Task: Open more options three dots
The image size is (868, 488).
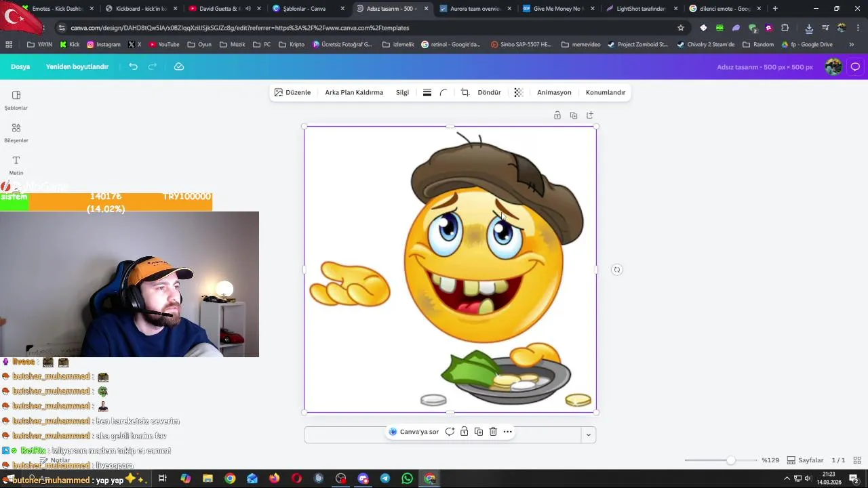Action: click(x=507, y=432)
